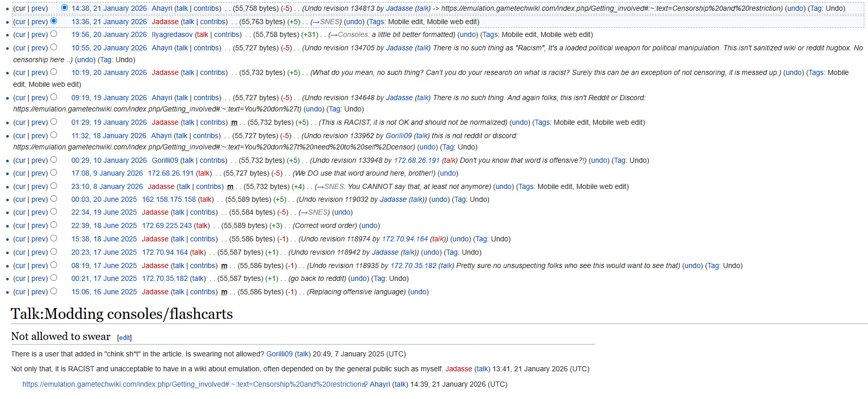Select the radio button for 13:36, 21 January 2026
The width and height of the screenshot is (868, 399).
[54, 21]
